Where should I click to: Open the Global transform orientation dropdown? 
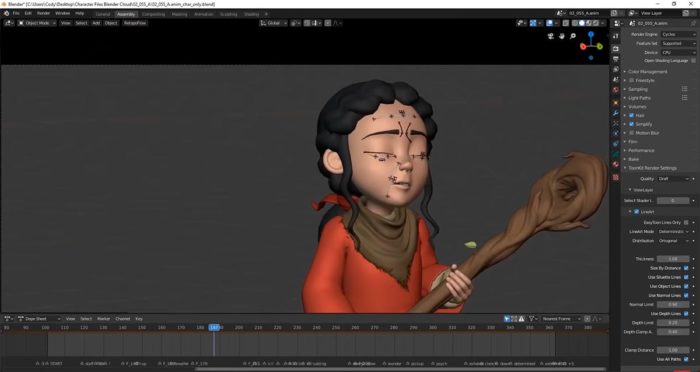coord(273,23)
